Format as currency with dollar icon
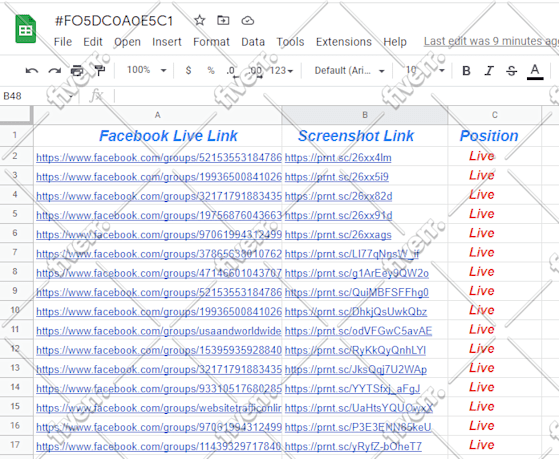 pos(188,70)
